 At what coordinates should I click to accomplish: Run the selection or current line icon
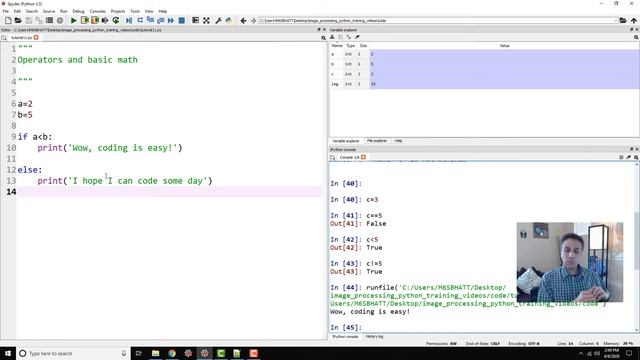pos(105,20)
